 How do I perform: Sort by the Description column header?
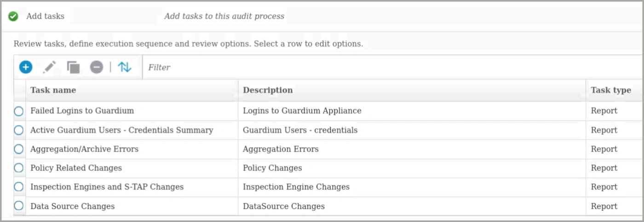pyautogui.click(x=412, y=90)
